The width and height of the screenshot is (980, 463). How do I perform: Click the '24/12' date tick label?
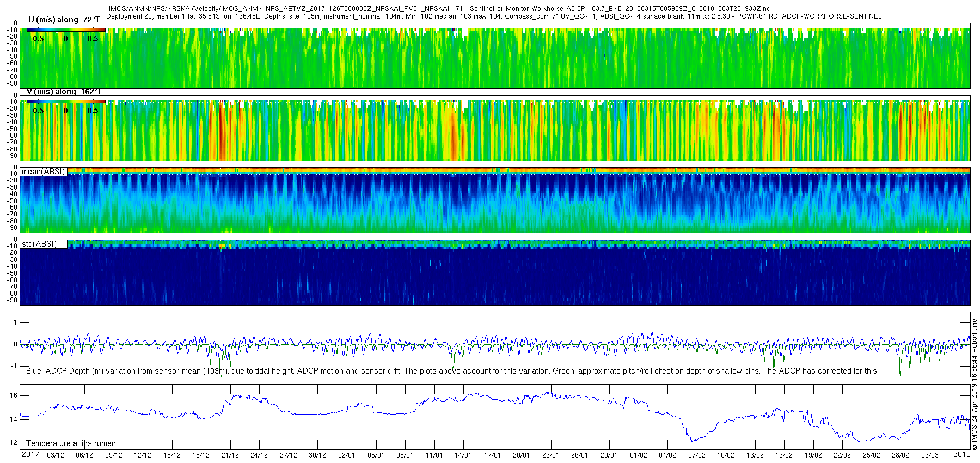coord(259,455)
